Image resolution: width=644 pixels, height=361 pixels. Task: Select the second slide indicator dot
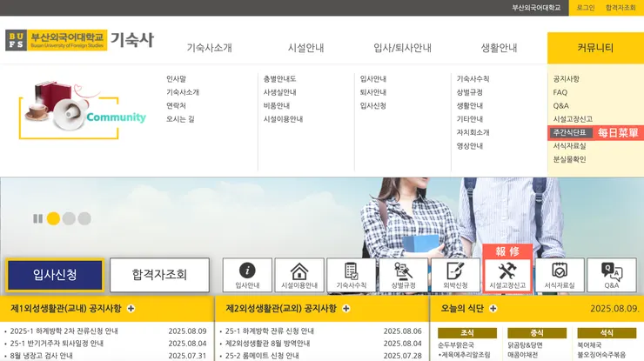click(x=69, y=218)
